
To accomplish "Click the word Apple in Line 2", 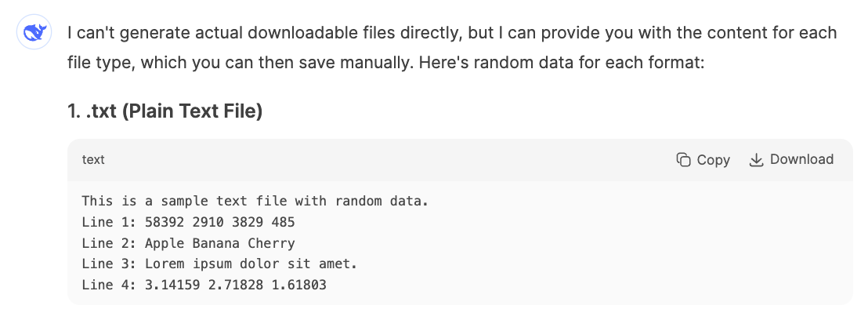I will (165, 243).
